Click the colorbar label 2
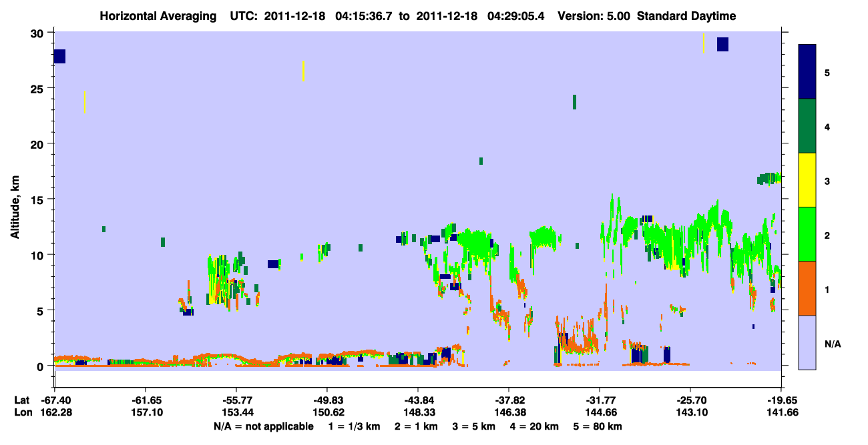Screen dimensions: 868x445 point(827,235)
